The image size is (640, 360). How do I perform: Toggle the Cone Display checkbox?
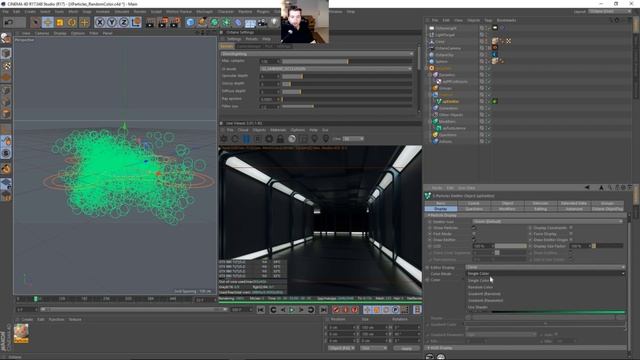[571, 234]
